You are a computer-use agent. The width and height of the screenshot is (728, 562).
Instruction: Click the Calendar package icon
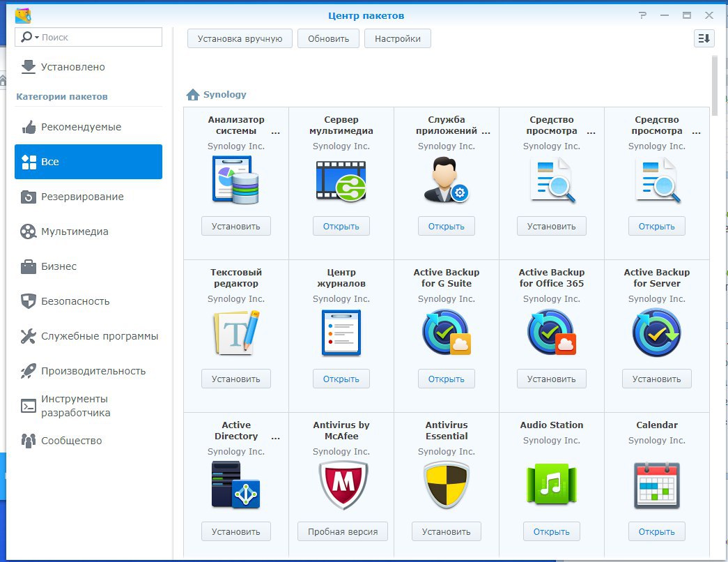pos(656,485)
